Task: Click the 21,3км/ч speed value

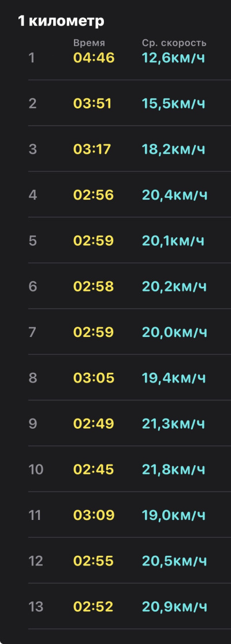Action: point(173,424)
